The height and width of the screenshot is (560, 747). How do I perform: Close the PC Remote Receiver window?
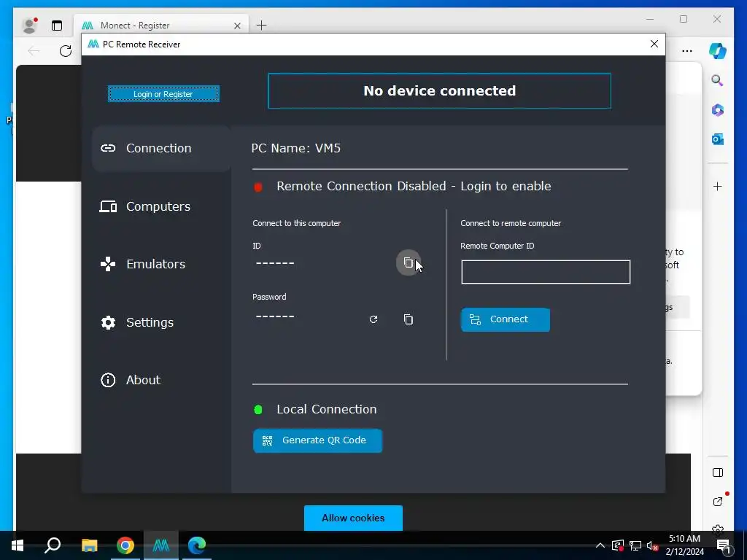tap(654, 44)
